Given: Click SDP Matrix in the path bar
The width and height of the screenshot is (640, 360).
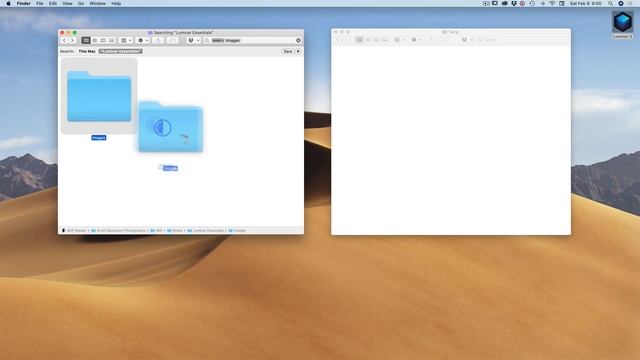Looking at the screenshot, I should pos(74,231).
